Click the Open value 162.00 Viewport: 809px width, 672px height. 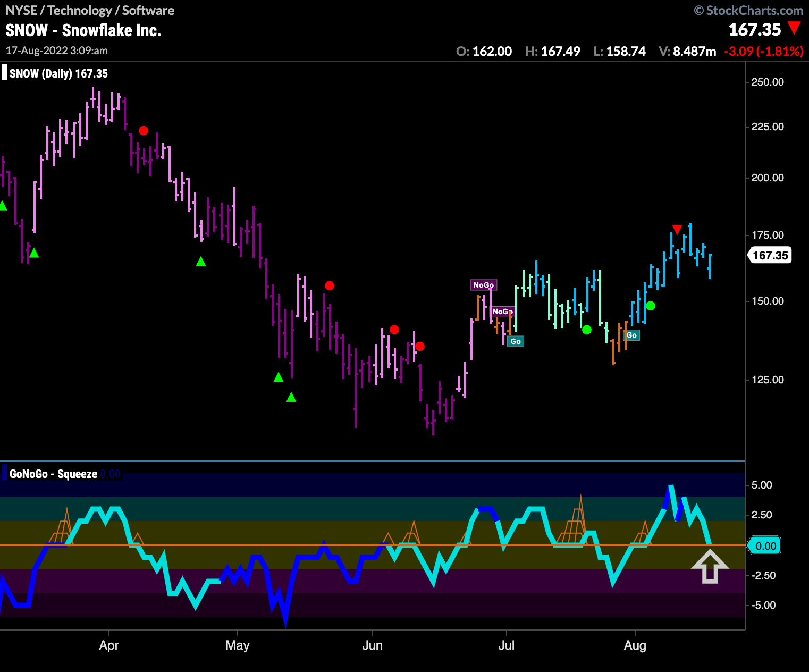[492, 52]
